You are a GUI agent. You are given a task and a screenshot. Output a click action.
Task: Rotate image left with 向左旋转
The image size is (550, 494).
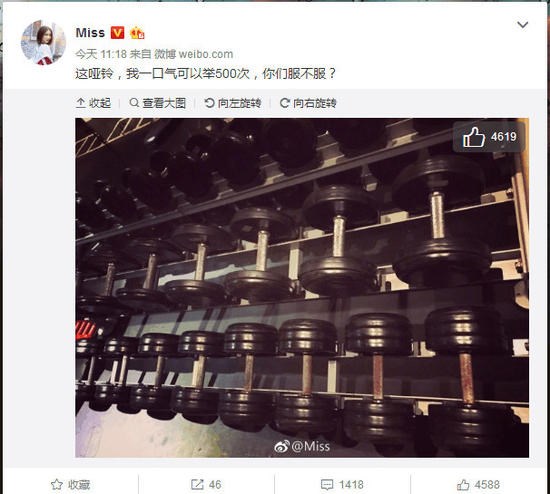(233, 103)
